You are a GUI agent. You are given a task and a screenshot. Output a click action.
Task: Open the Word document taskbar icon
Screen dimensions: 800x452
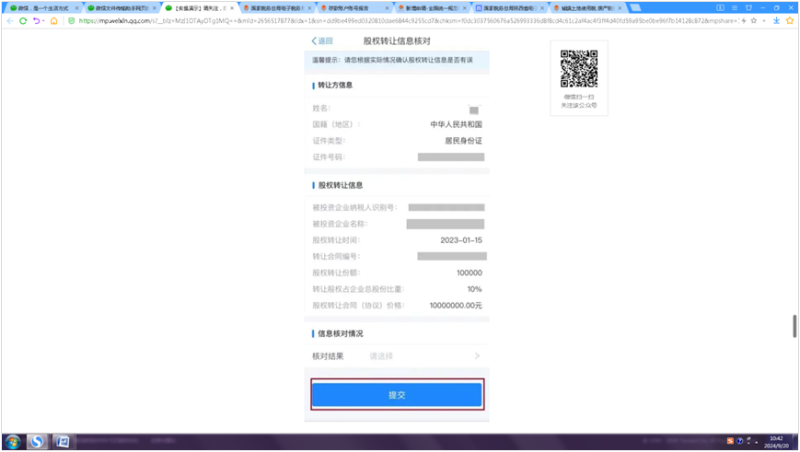[x=62, y=441]
